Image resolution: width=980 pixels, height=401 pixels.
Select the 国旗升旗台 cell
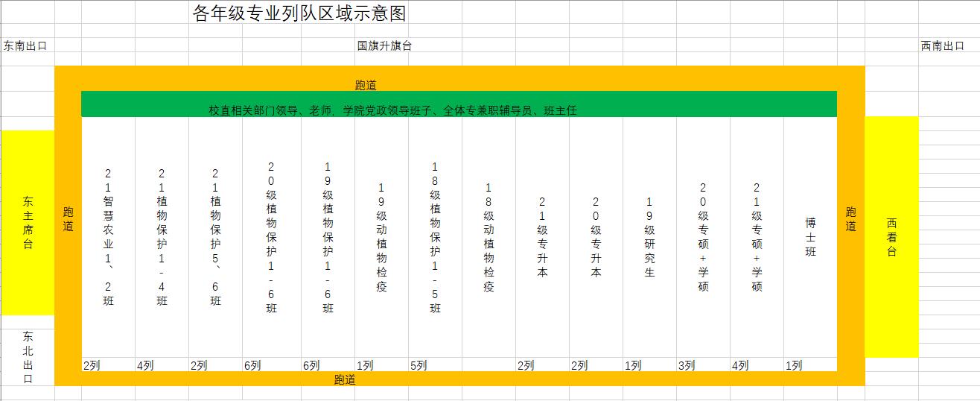coord(384,45)
